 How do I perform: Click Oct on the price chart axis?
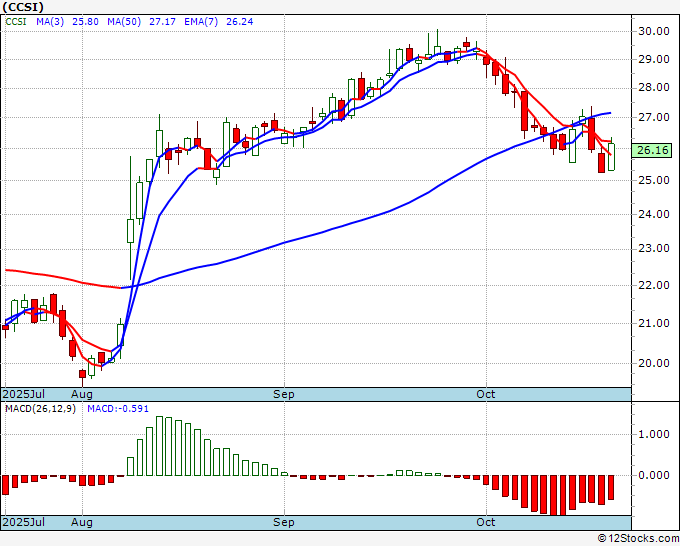(x=486, y=394)
